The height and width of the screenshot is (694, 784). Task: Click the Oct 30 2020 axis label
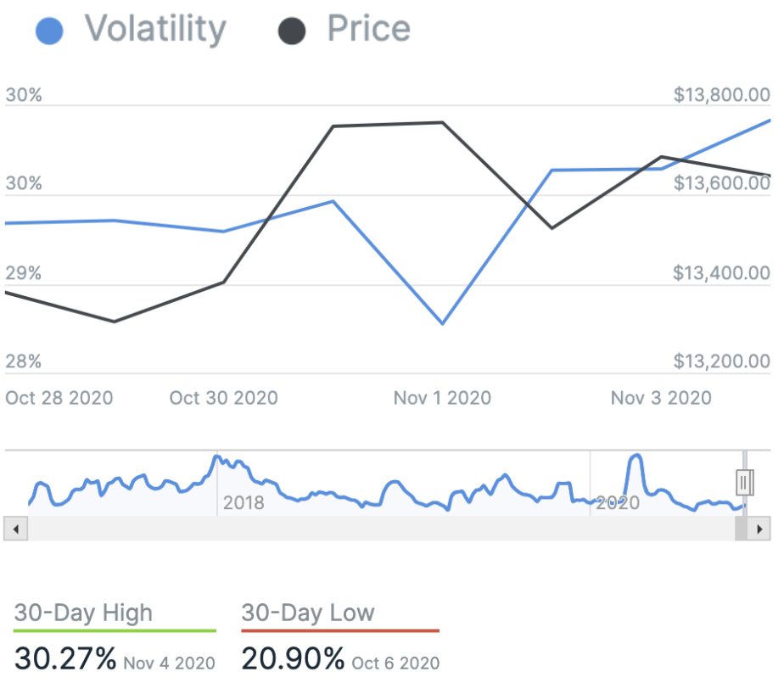click(x=223, y=398)
